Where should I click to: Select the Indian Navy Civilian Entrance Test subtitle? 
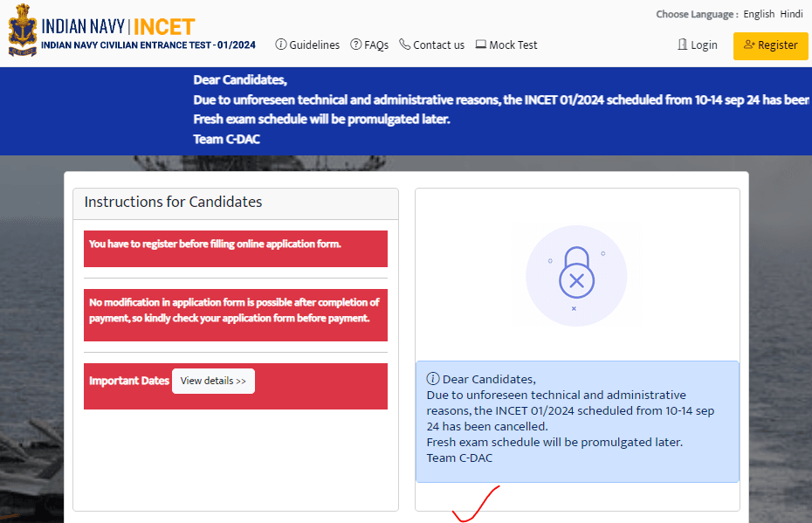point(148,45)
